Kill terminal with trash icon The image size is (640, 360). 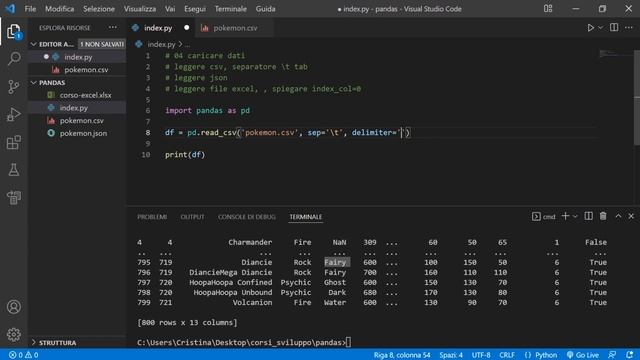(603, 216)
